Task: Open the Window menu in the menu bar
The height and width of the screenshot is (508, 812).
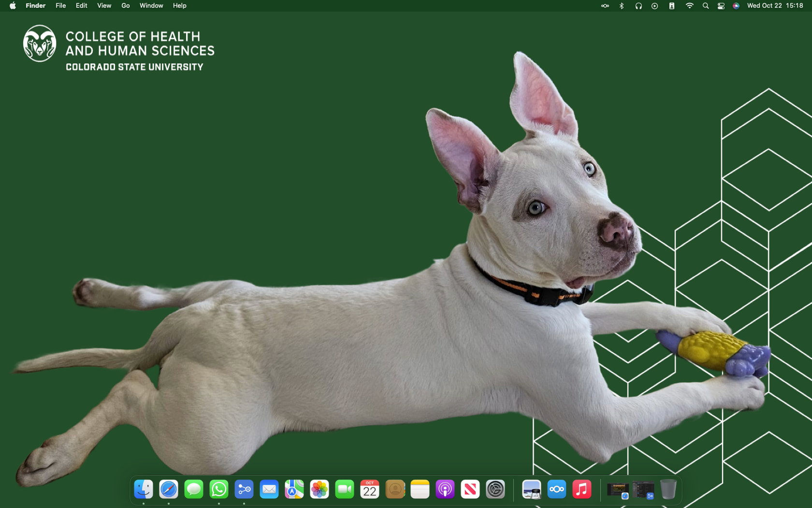Action: click(151, 5)
